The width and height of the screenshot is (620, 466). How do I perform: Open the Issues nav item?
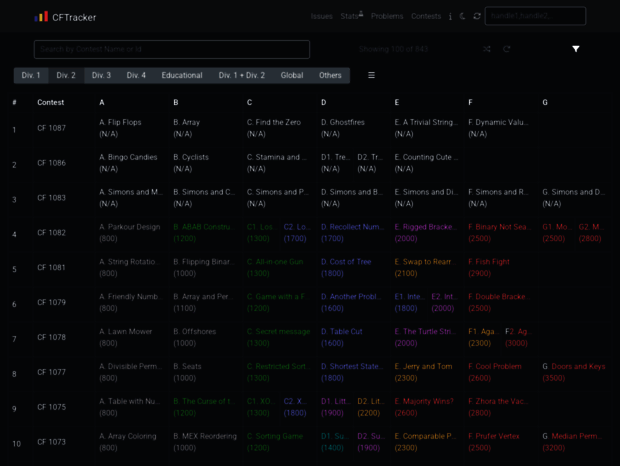(321, 16)
